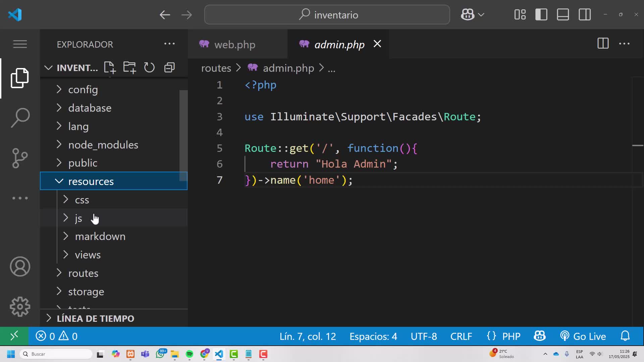
Task: Collapse the resources folder
Action: [114, 181]
